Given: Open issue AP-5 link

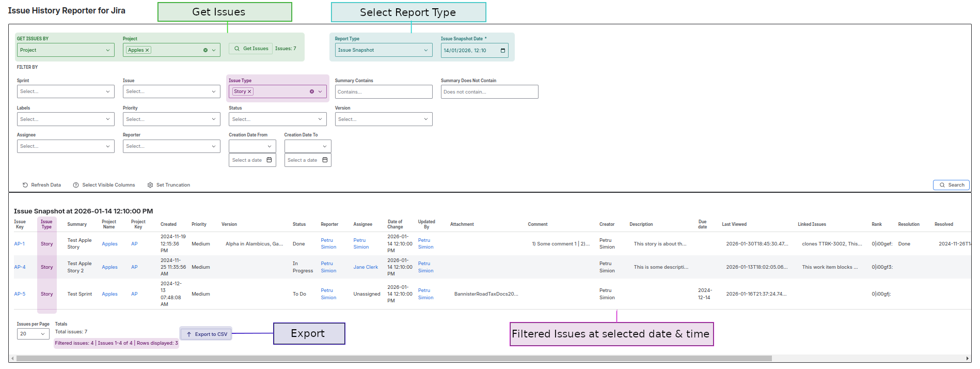Looking at the screenshot, I should coord(20,294).
